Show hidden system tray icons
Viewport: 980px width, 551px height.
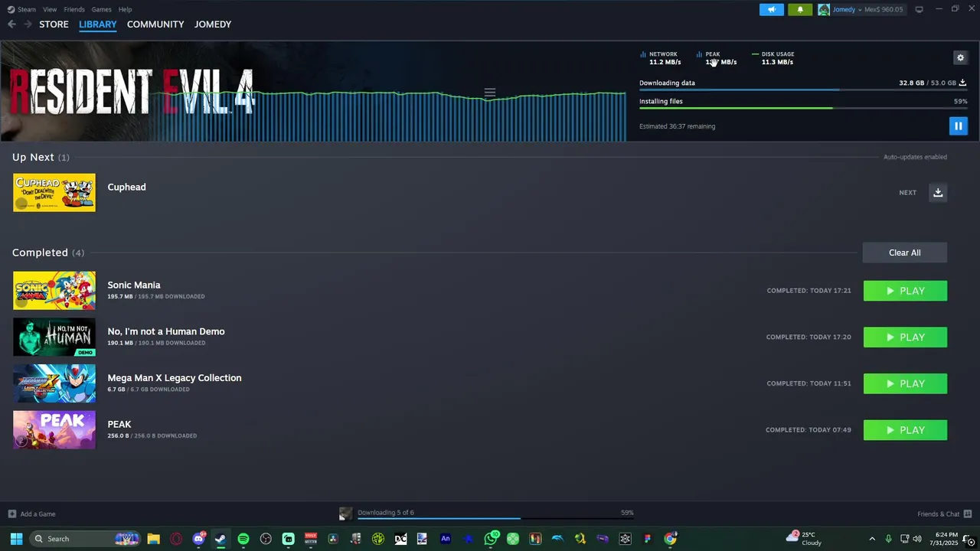pyautogui.click(x=871, y=539)
